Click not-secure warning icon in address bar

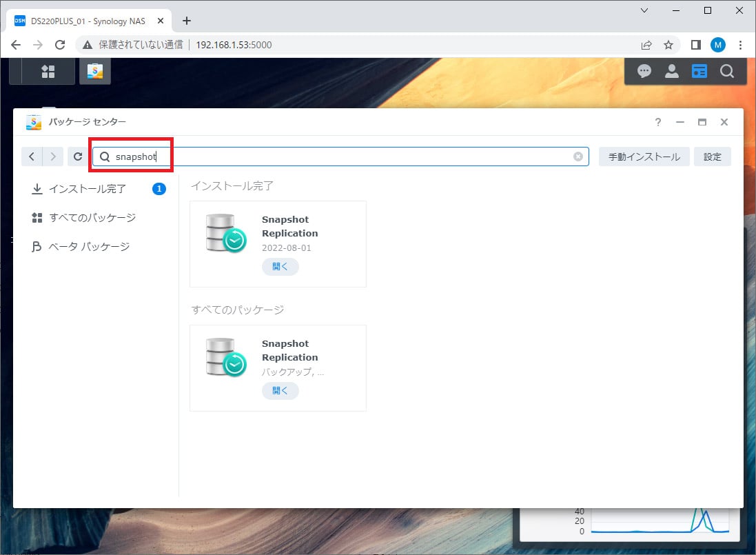click(88, 45)
